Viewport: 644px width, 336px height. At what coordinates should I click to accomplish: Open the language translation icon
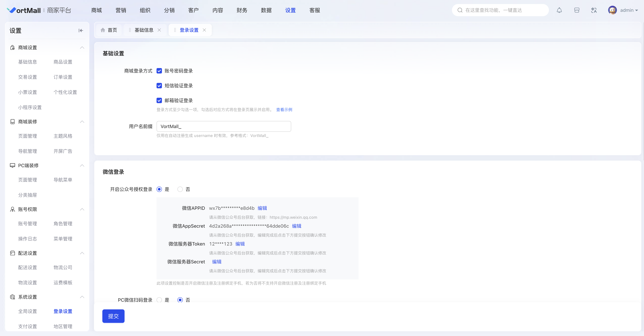point(594,10)
